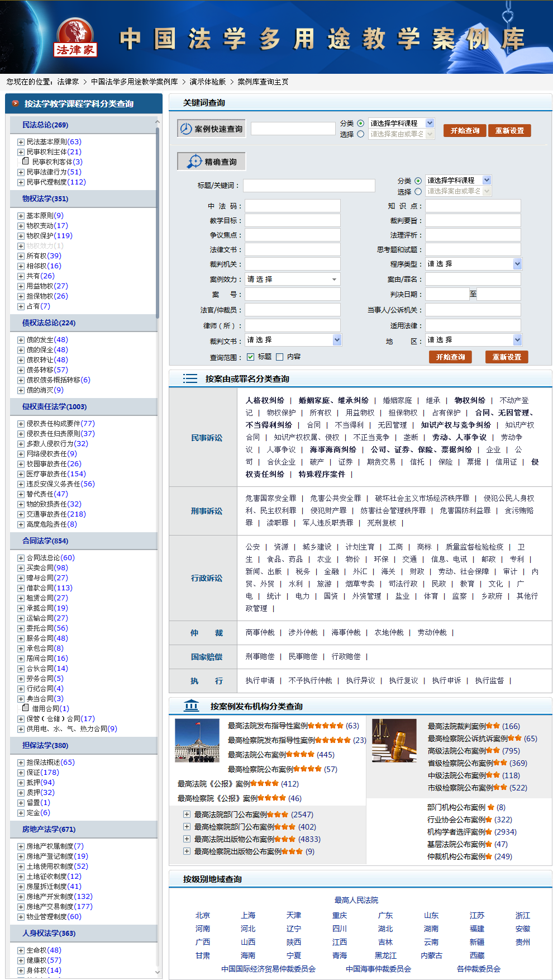
Task: Click the gavel photo thumbnail
Action: 394,741
